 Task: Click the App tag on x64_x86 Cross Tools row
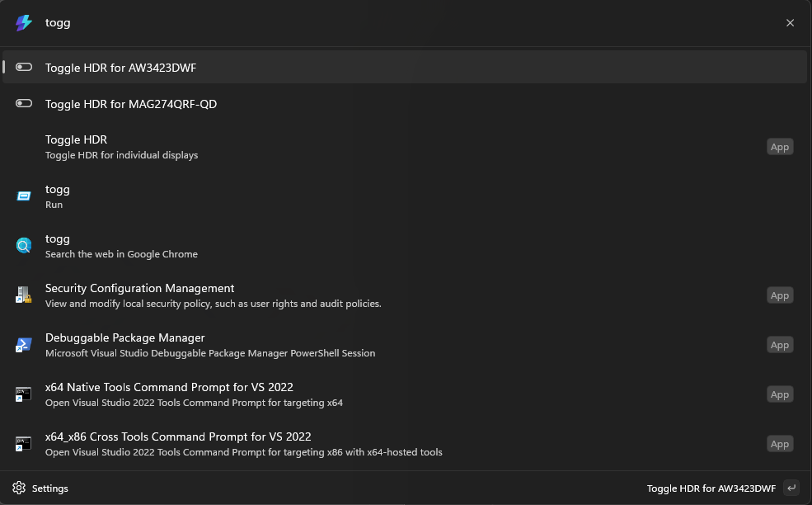point(779,444)
